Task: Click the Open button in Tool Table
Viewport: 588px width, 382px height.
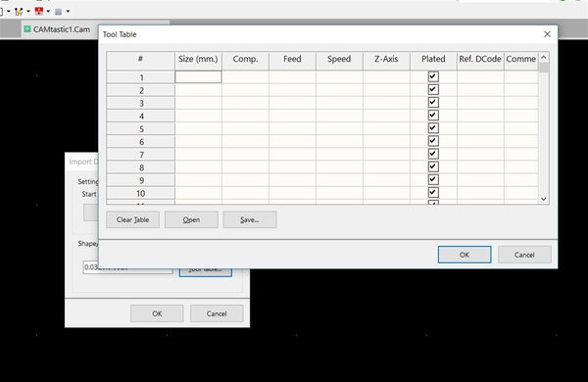Action: (191, 219)
